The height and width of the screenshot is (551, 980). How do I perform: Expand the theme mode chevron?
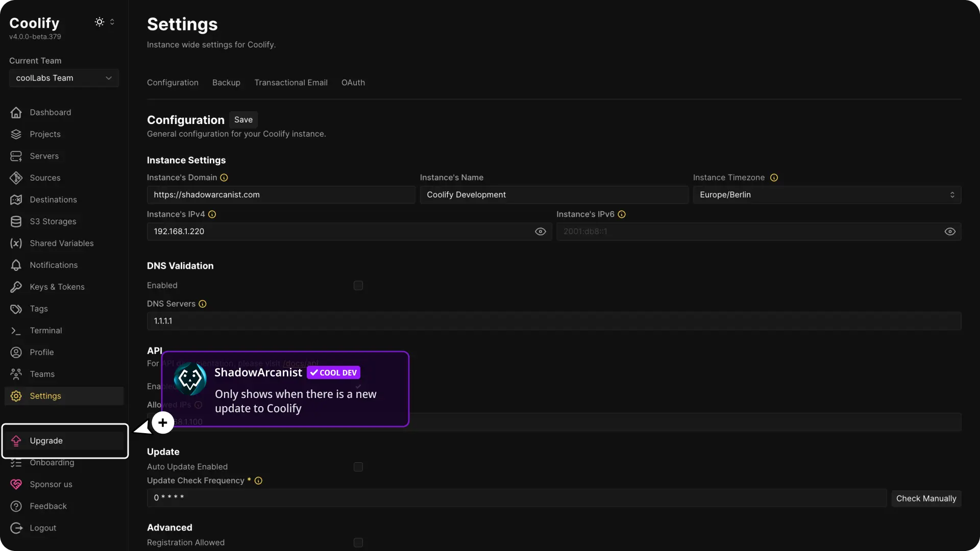pyautogui.click(x=112, y=22)
